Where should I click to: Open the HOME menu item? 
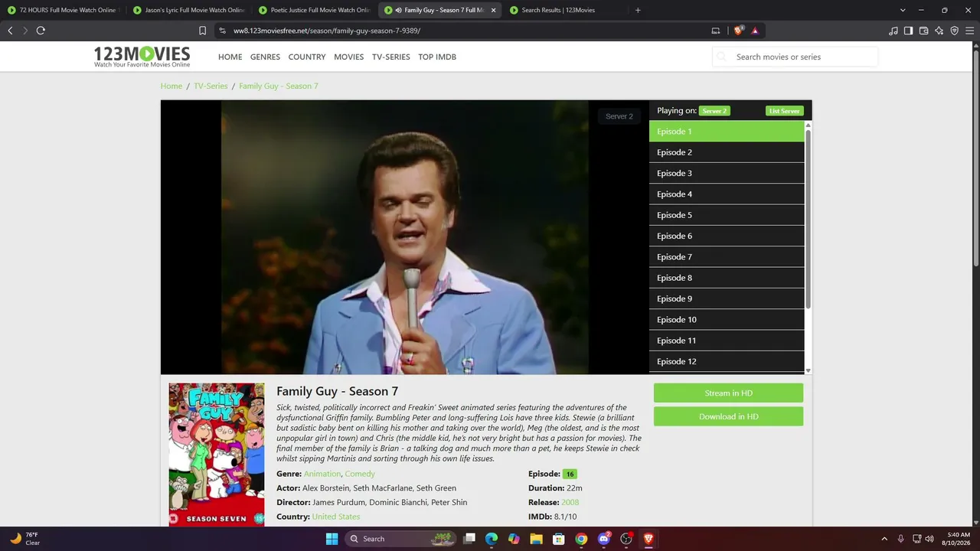click(x=230, y=57)
